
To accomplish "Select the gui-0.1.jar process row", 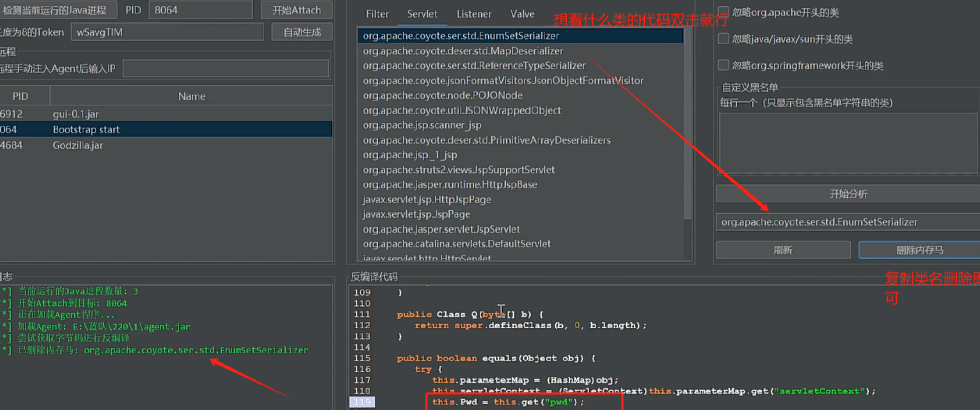I will 166,114.
